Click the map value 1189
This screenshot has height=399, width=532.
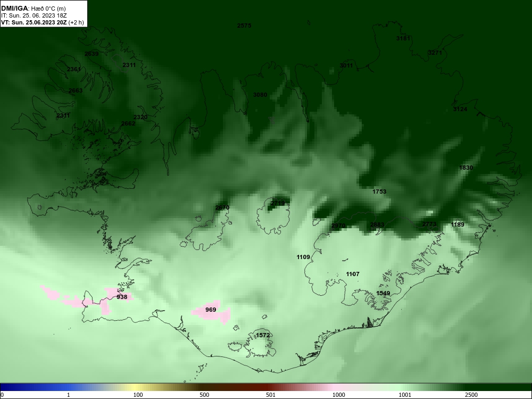458,225
